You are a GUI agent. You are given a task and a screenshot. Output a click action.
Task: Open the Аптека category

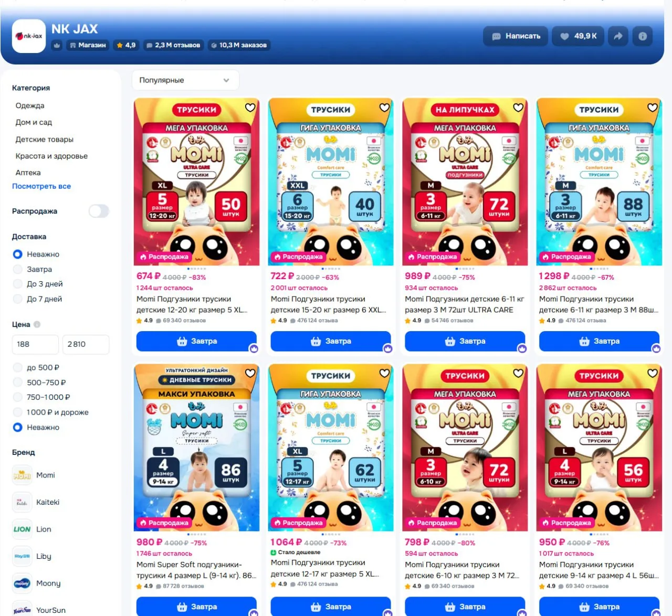(28, 173)
